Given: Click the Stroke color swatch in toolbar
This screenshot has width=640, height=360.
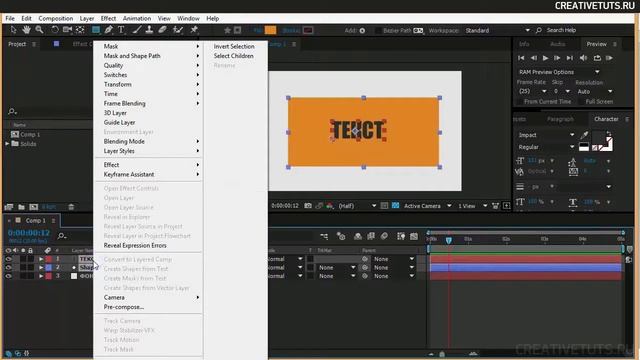Looking at the screenshot, I should pyautogui.click(x=308, y=30).
